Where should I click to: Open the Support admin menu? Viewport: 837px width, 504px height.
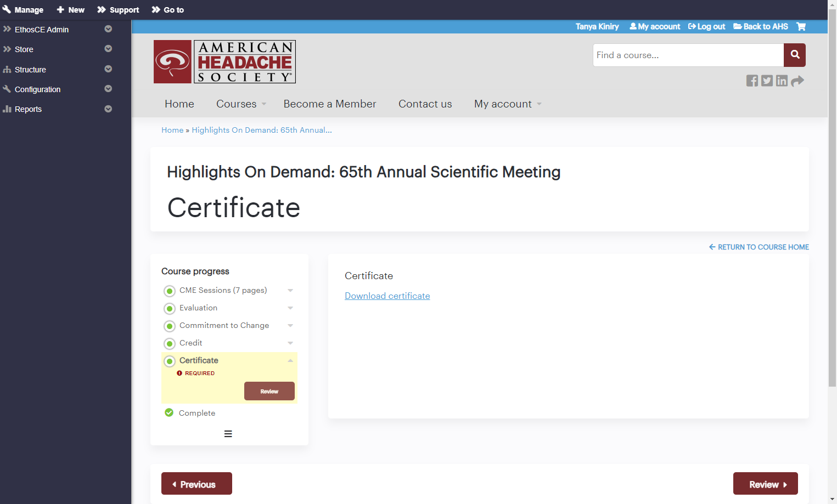(118, 10)
